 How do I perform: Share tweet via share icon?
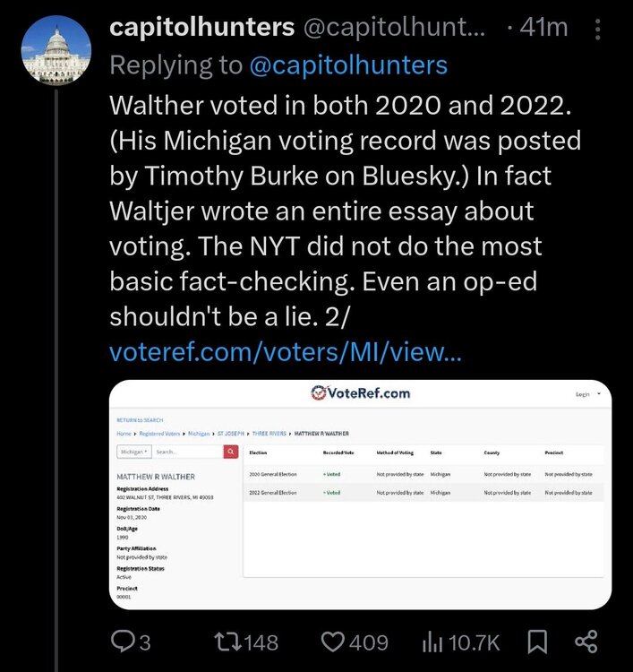pyautogui.click(x=586, y=642)
